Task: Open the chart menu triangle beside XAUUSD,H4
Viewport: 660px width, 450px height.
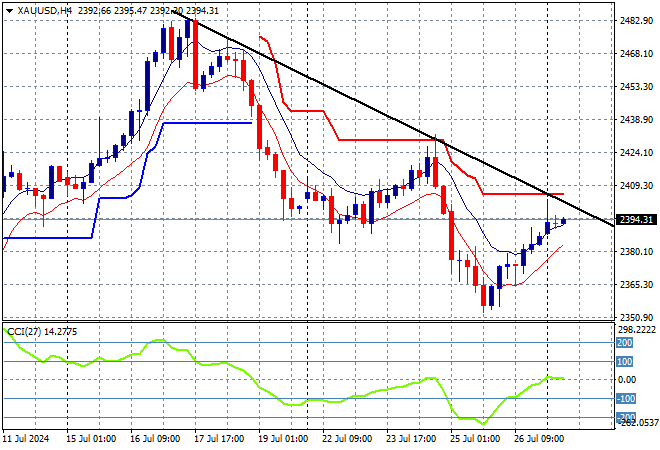Action: click(9, 11)
